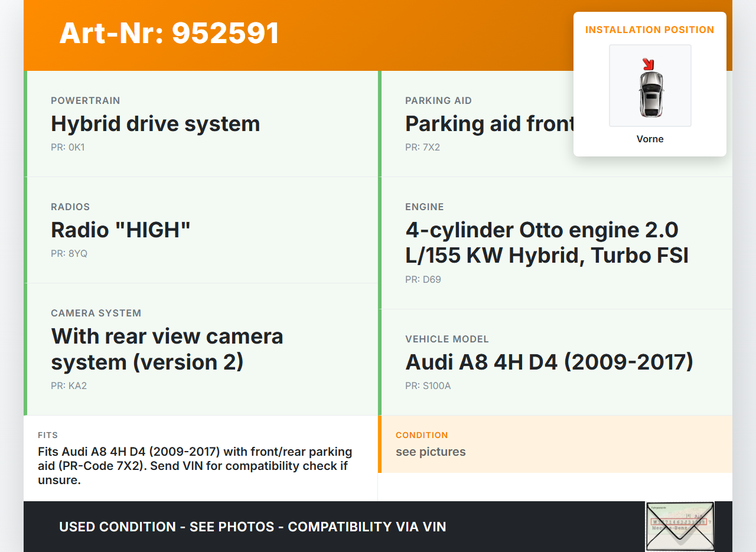The height and width of the screenshot is (552, 756).
Task: Click the 'Used condition' footer banner text
Action: pos(252,527)
